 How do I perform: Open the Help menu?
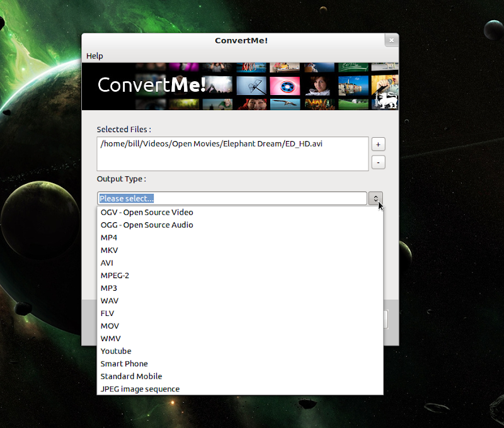(94, 56)
